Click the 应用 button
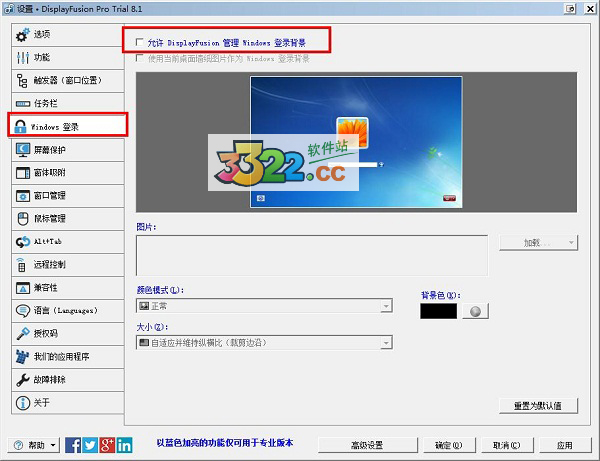 (x=565, y=445)
